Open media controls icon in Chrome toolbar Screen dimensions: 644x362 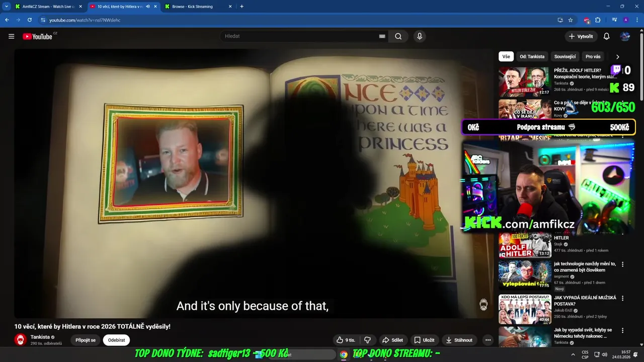coord(614,20)
